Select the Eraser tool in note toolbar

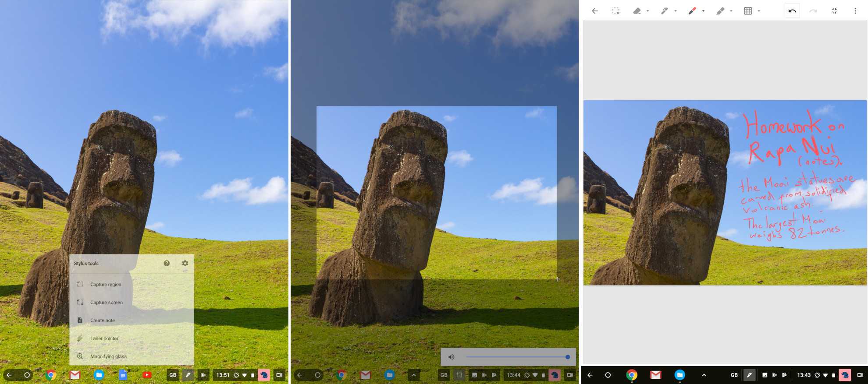[637, 11]
